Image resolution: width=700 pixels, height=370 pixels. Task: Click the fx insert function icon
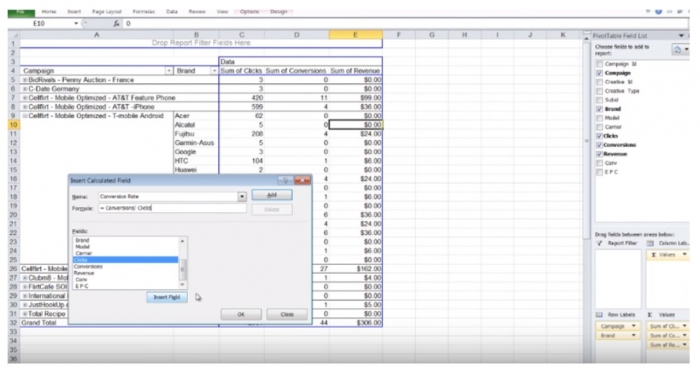tap(116, 23)
